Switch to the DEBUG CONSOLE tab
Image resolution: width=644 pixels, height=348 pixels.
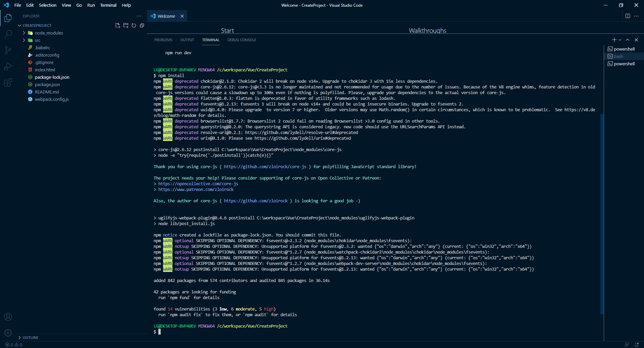point(241,40)
